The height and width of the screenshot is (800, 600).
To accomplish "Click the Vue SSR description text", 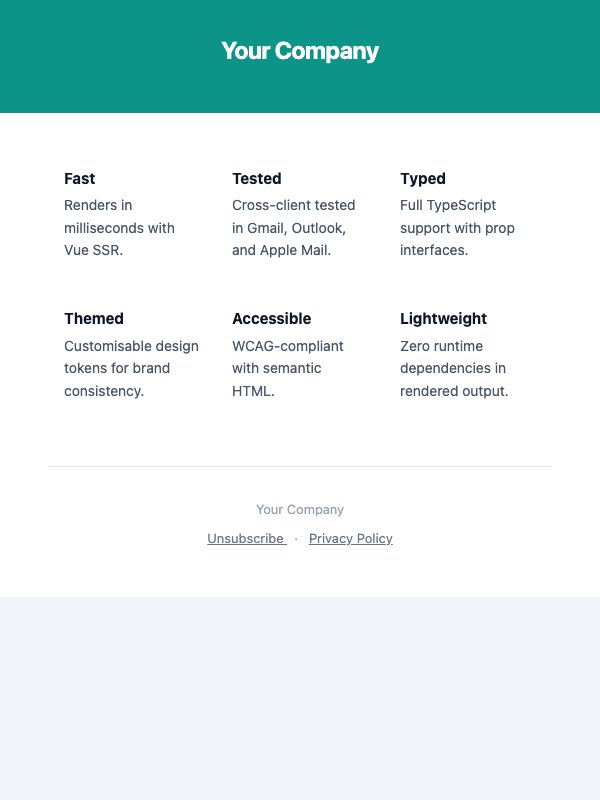I will [x=119, y=228].
